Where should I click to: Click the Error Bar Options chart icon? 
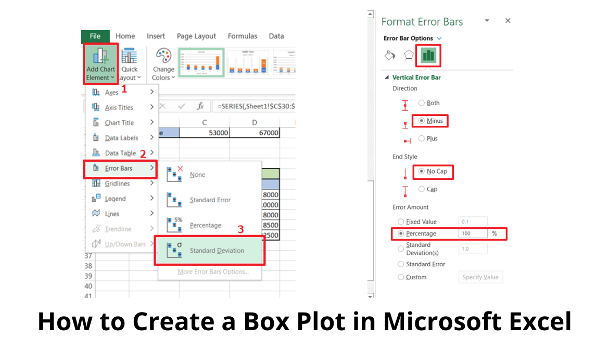[x=428, y=55]
